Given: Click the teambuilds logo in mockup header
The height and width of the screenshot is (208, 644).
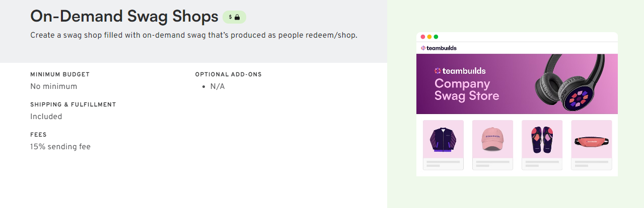Looking at the screenshot, I should (x=439, y=48).
